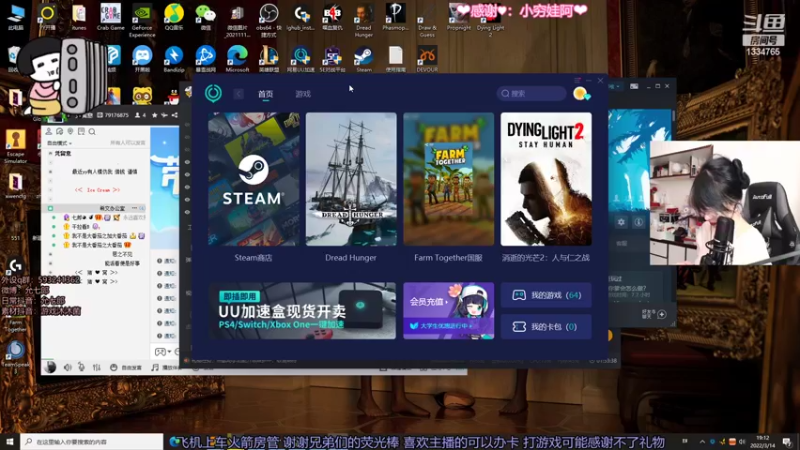The height and width of the screenshot is (450, 800).
Task: Click the share icon in YY header
Action: tap(174, 115)
